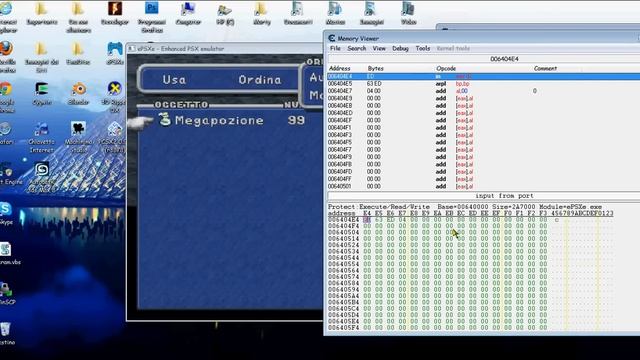Open Search menu in Memory Viewer
This screenshot has height=360, width=640.
click(x=356, y=48)
